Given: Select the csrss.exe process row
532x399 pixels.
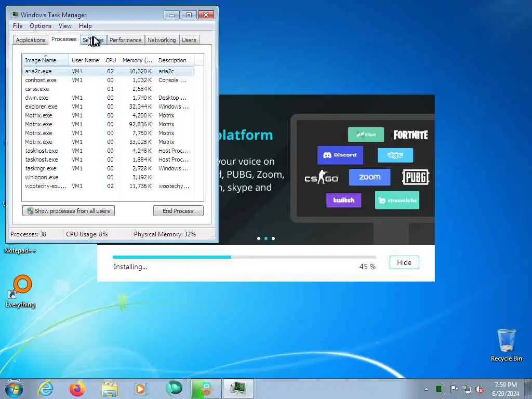Looking at the screenshot, I should coord(108,89).
